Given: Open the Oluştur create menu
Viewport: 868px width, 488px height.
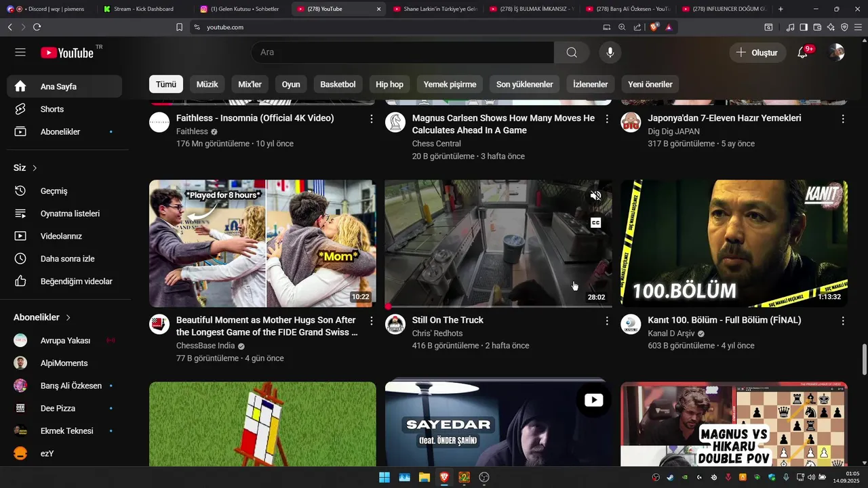Looking at the screenshot, I should click(x=757, y=52).
